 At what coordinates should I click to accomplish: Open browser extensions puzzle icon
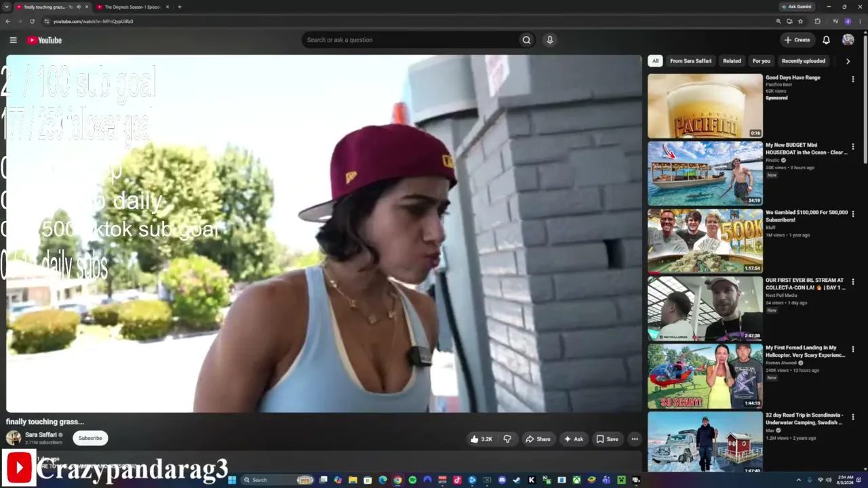818,21
